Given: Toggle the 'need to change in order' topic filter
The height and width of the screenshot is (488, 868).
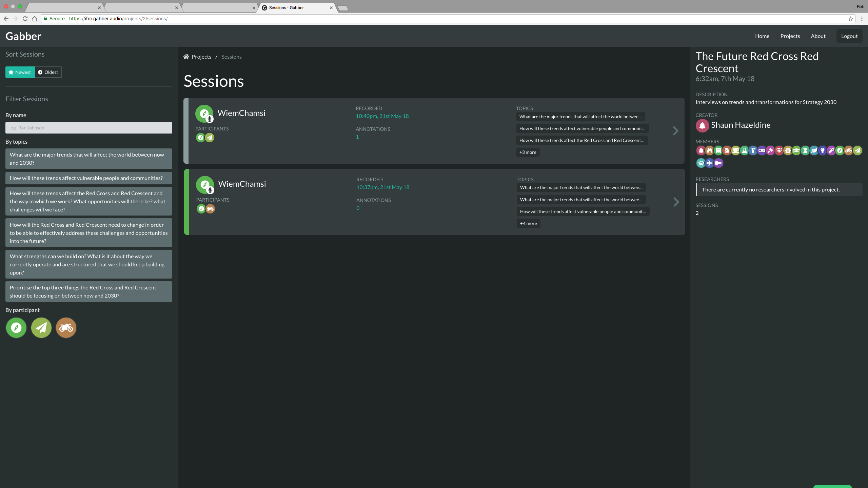Looking at the screenshot, I should [x=89, y=233].
